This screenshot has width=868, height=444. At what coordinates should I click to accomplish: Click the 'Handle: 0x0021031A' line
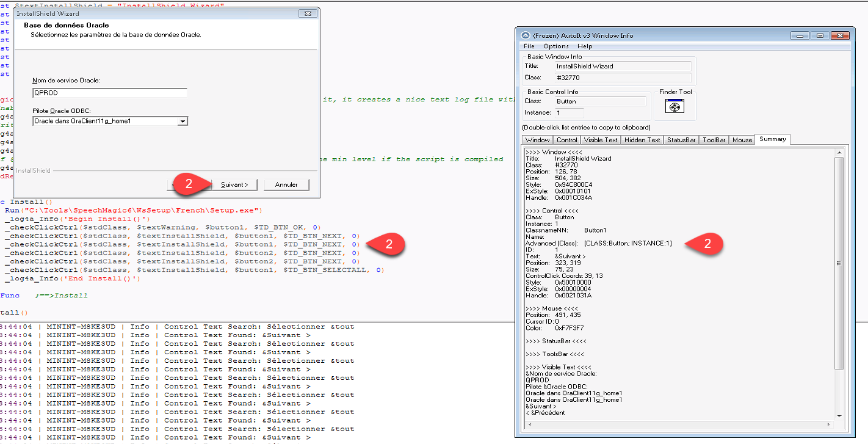tap(559, 296)
